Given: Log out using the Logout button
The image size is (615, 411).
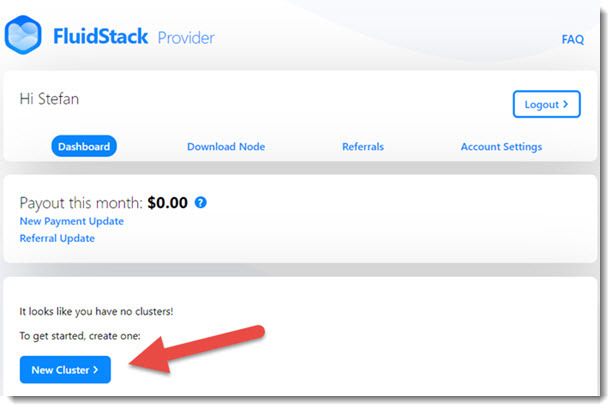Looking at the screenshot, I should [546, 104].
